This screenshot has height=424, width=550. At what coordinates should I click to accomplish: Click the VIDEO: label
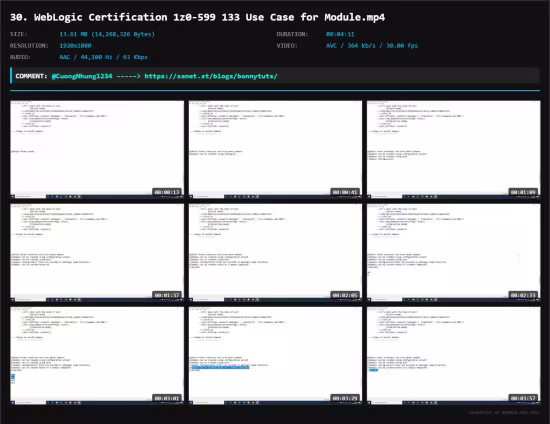[x=287, y=46]
